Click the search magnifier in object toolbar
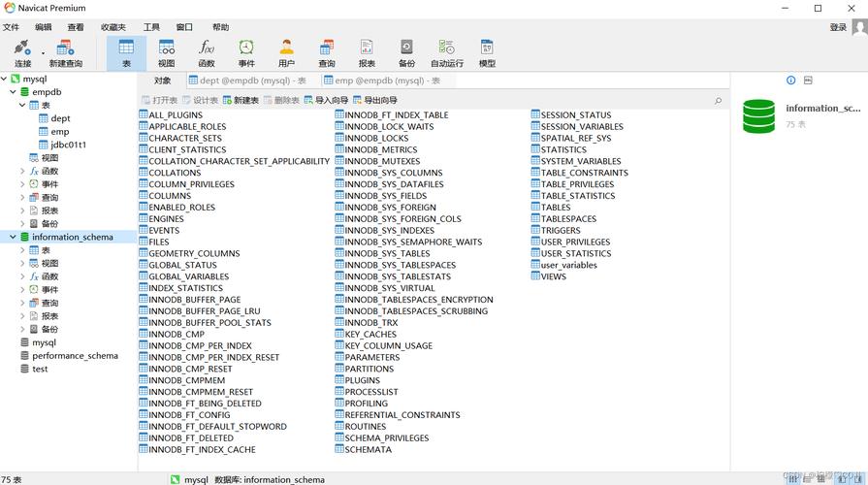 pyautogui.click(x=718, y=100)
